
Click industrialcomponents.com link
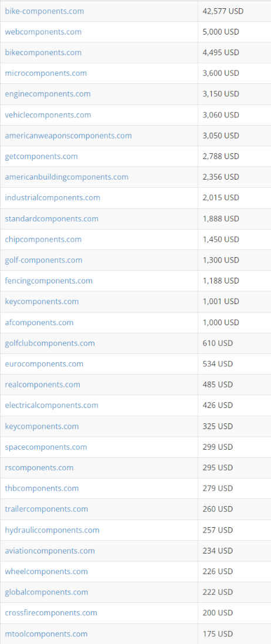click(x=53, y=198)
